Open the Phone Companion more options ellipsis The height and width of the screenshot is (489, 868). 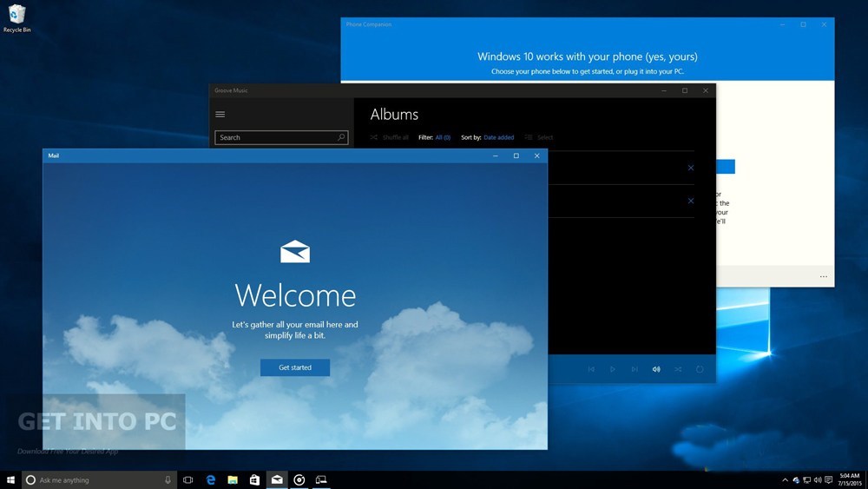824,276
